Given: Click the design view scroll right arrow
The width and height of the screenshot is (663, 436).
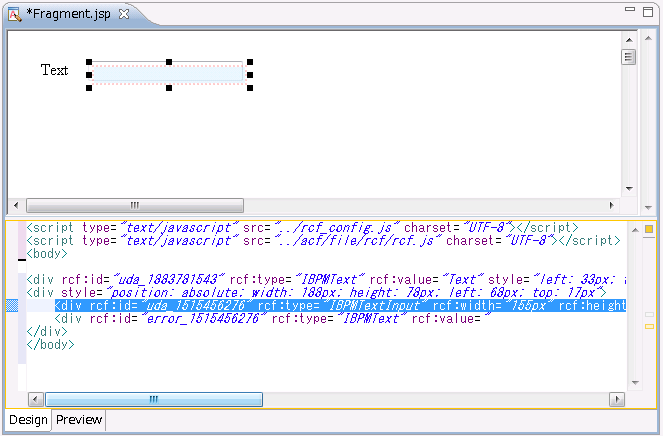Looking at the screenshot, I should coord(611,206).
